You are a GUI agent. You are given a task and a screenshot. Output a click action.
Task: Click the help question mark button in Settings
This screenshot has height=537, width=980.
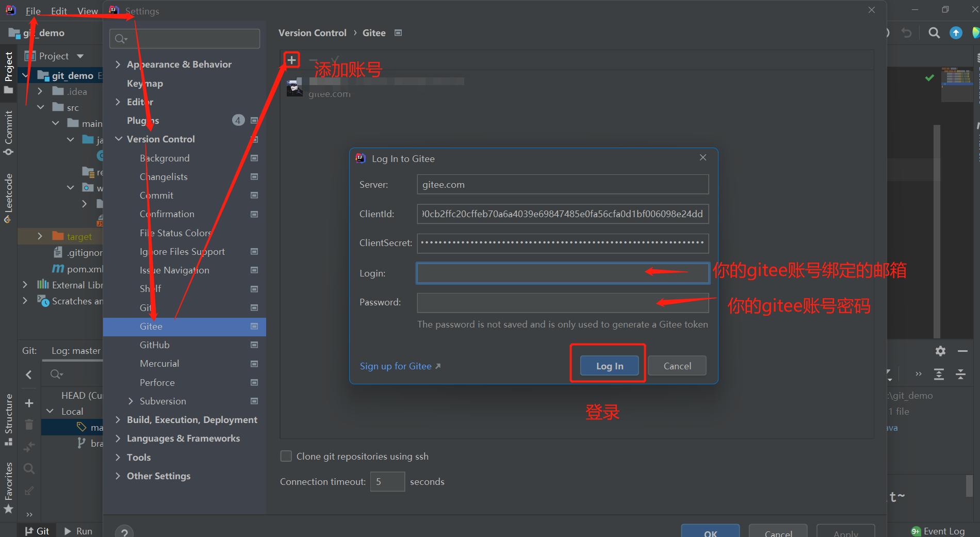[124, 531]
